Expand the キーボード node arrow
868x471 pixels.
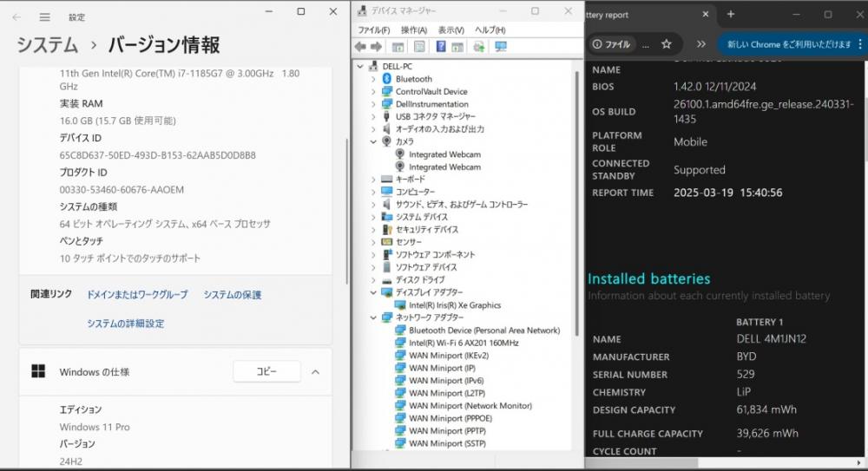(x=373, y=180)
